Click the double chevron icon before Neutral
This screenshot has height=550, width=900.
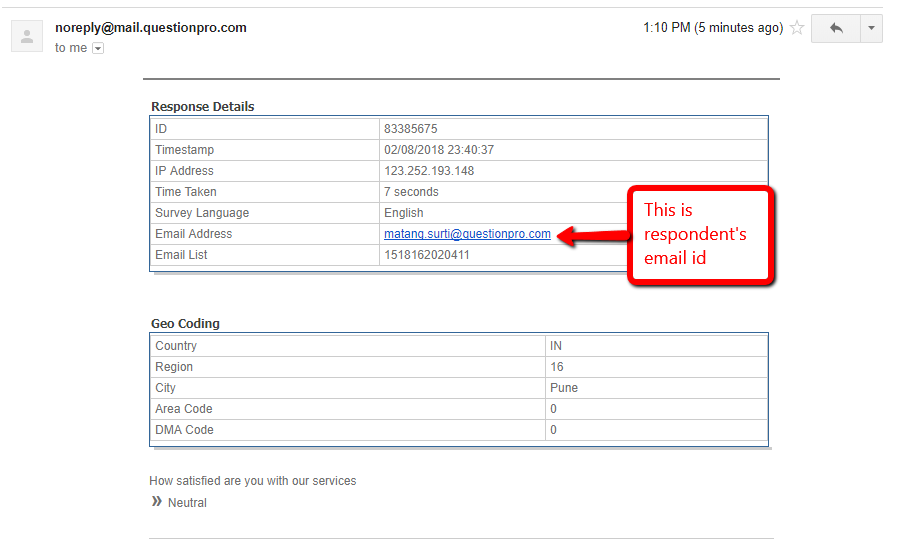coord(157,502)
